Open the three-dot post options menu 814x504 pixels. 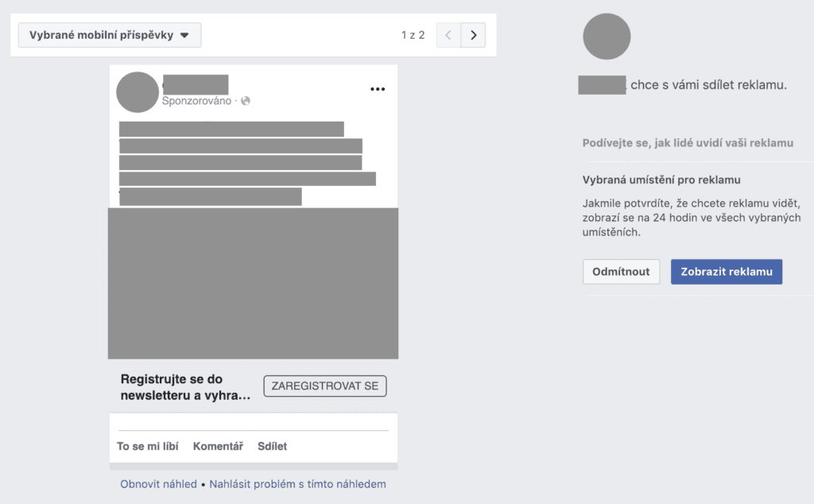[378, 89]
